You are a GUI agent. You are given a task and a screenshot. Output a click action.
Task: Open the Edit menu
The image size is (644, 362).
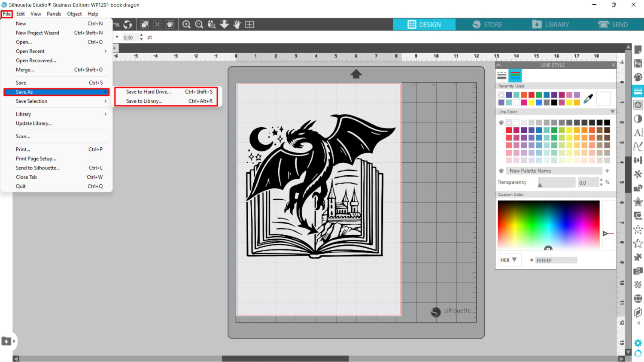(21, 14)
